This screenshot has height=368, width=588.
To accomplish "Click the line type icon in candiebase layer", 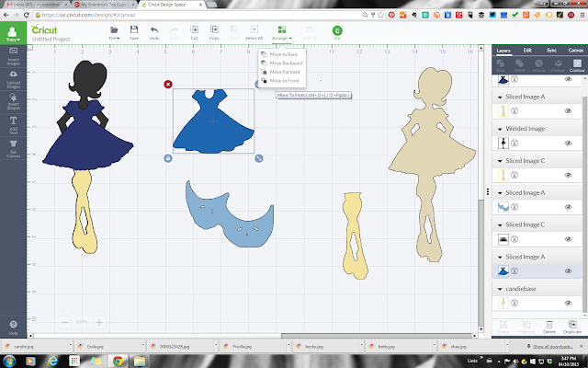I will 514,303.
